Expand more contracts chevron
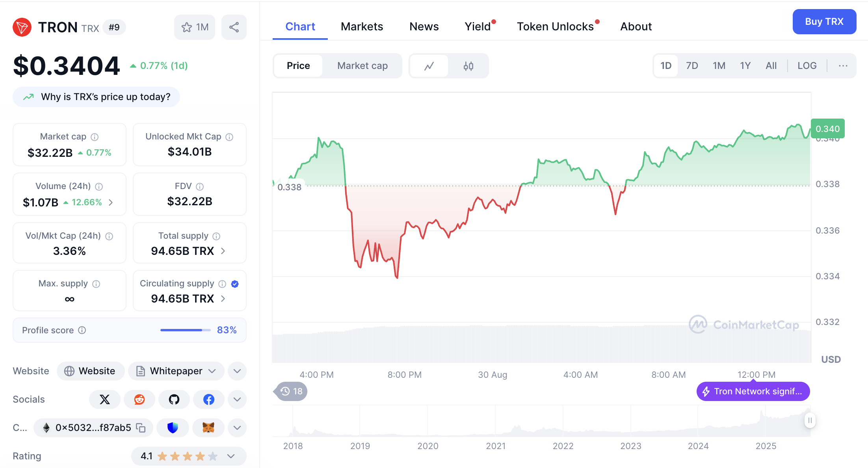 237,428
